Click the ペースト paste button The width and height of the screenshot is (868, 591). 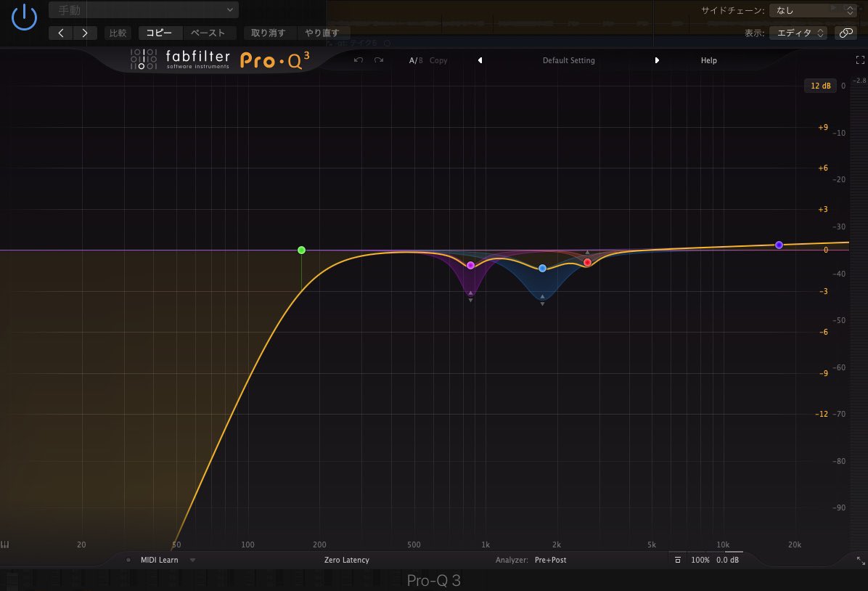coord(208,33)
